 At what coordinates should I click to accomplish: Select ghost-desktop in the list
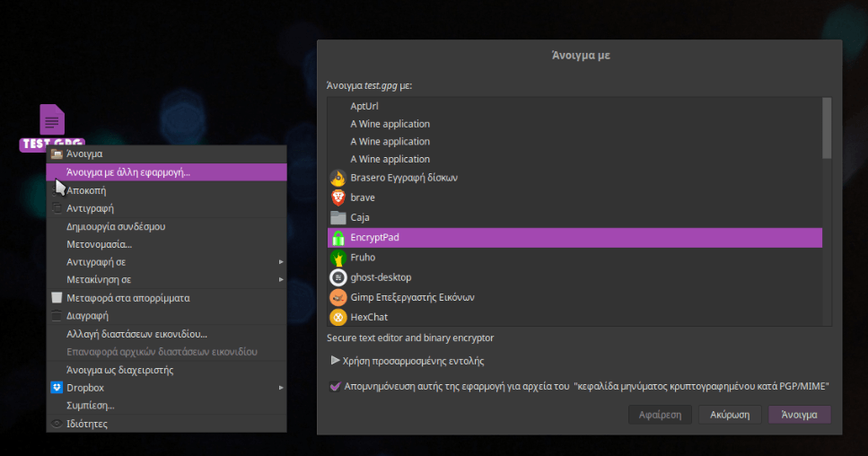pos(574,277)
